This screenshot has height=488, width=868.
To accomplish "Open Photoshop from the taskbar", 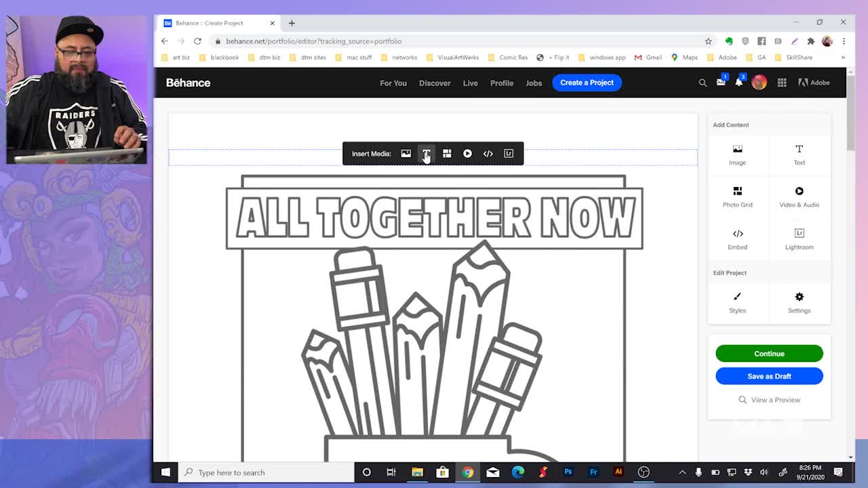I will (568, 472).
